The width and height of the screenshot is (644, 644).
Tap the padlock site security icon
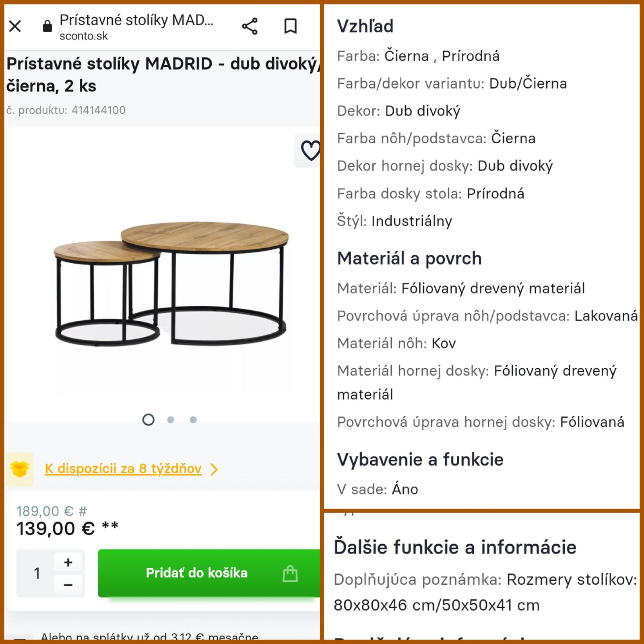47,27
